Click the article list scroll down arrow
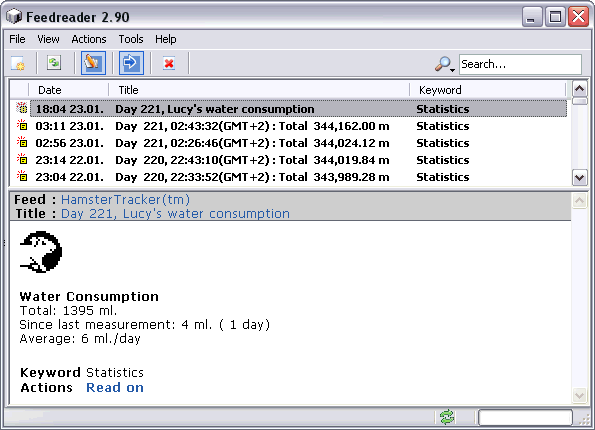This screenshot has width=595, height=430. 579,177
